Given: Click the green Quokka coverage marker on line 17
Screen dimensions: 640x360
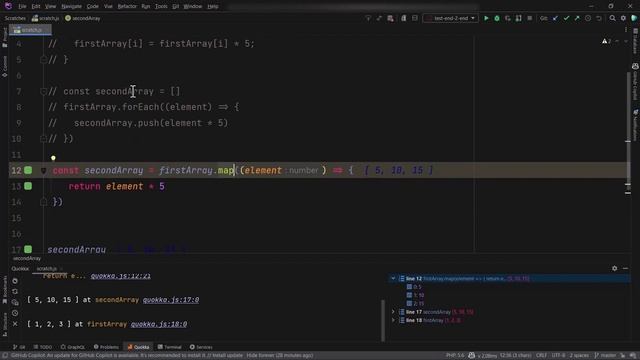Looking at the screenshot, I should (28, 249).
